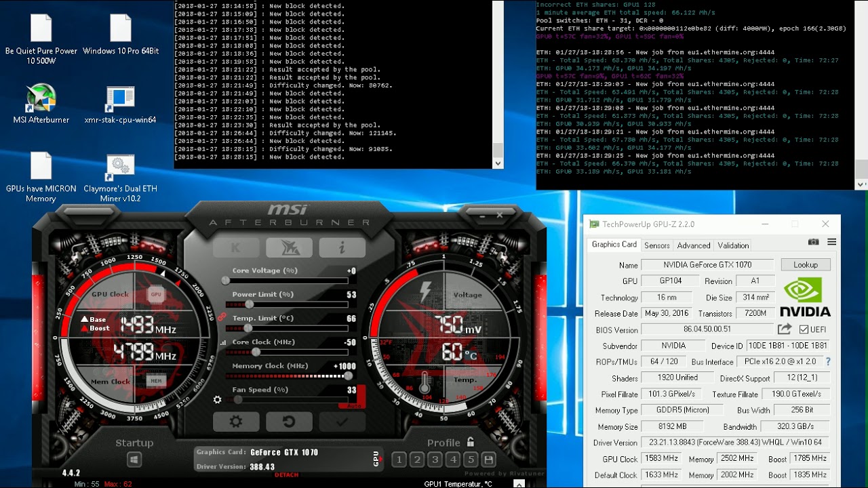Adjust the Power Limit slider

click(x=286, y=304)
